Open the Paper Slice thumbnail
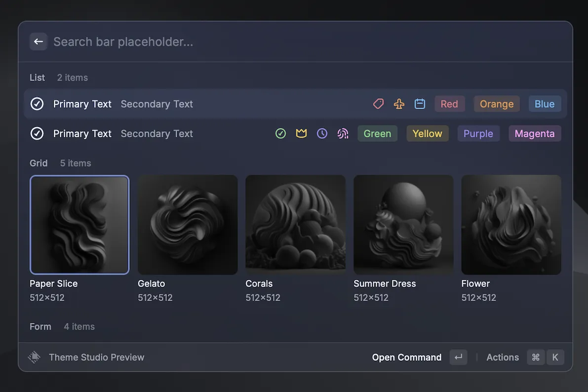Viewport: 588px width, 392px height. (x=79, y=225)
